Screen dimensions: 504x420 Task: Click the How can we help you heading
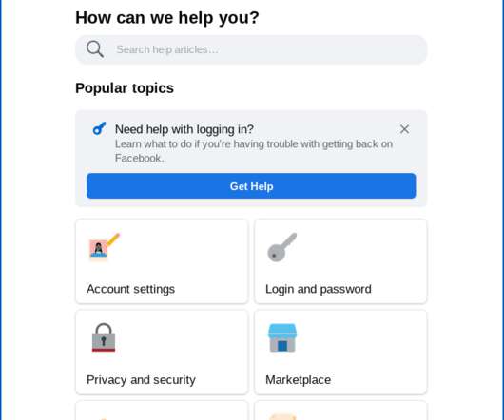(167, 17)
